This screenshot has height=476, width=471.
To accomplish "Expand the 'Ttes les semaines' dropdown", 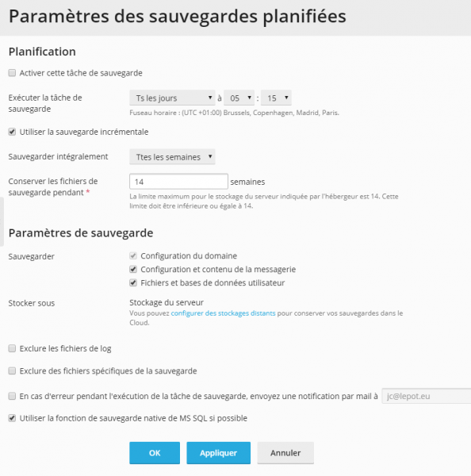I will [x=172, y=156].
